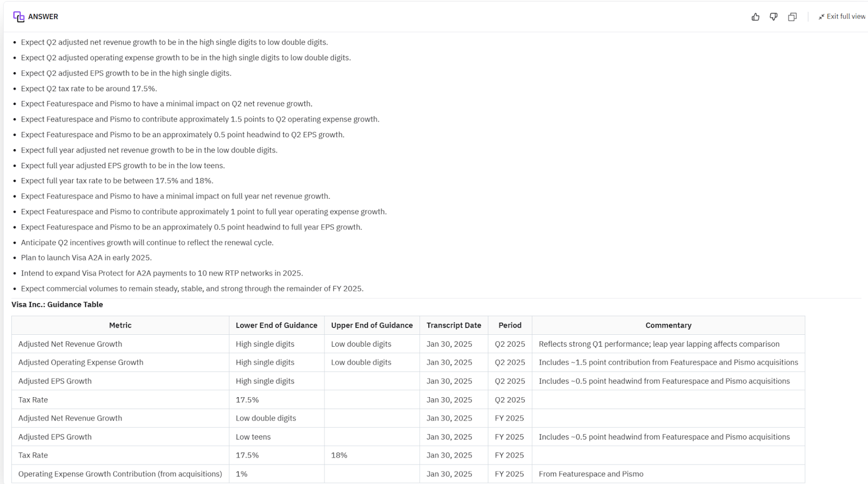Copy the answer using copy icon
Image resolution: width=868 pixels, height=484 pixels.
(792, 17)
